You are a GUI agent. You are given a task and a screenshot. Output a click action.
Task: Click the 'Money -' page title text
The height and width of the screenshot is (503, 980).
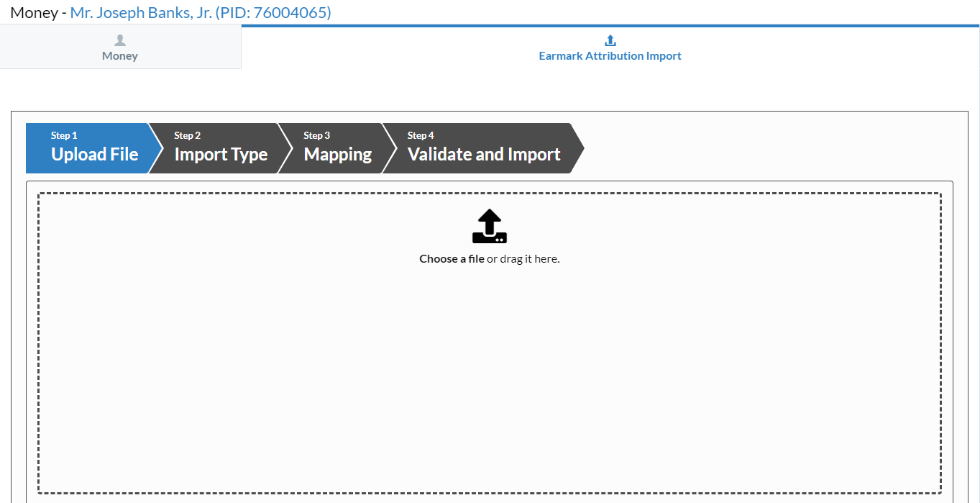[38, 12]
